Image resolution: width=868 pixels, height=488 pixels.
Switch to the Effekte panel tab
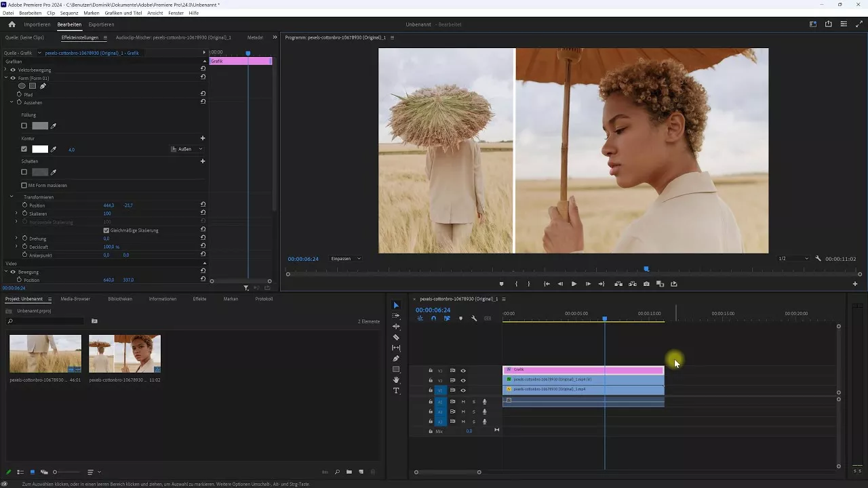click(198, 298)
